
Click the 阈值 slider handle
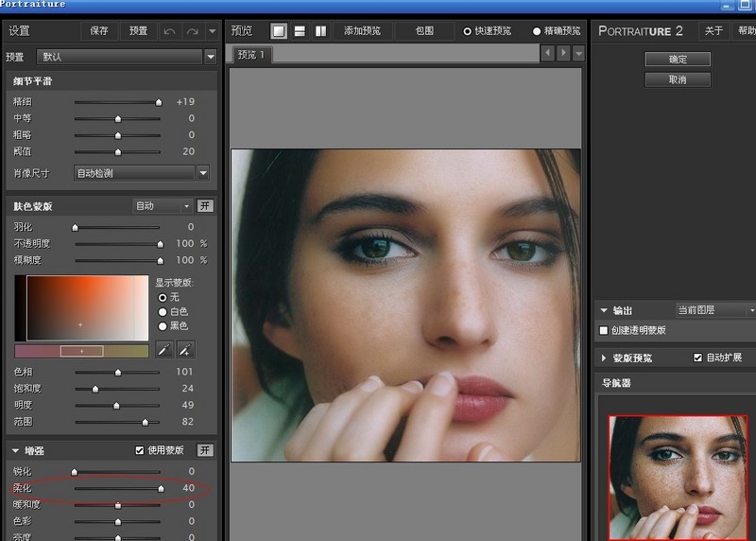tap(117, 152)
